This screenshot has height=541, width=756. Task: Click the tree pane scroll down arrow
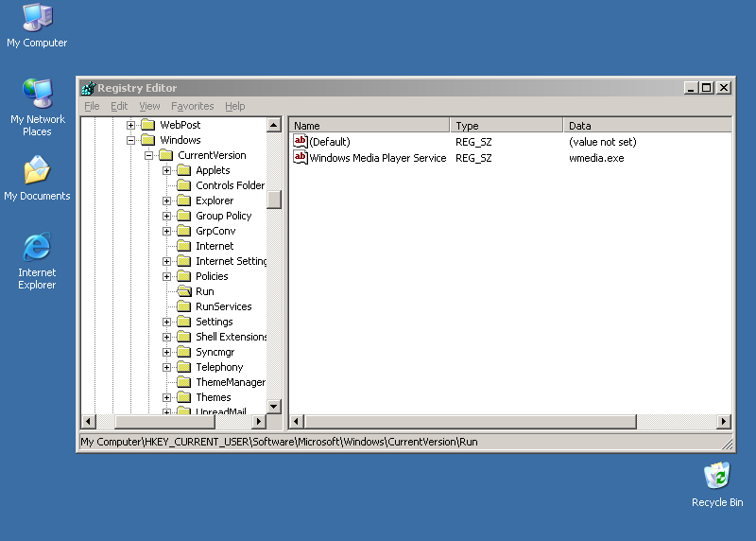[x=274, y=407]
